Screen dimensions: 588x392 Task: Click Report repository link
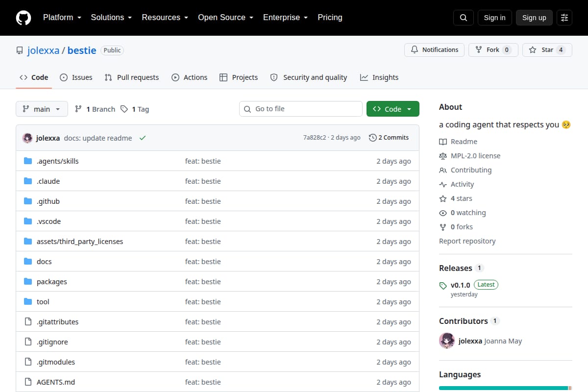click(467, 241)
